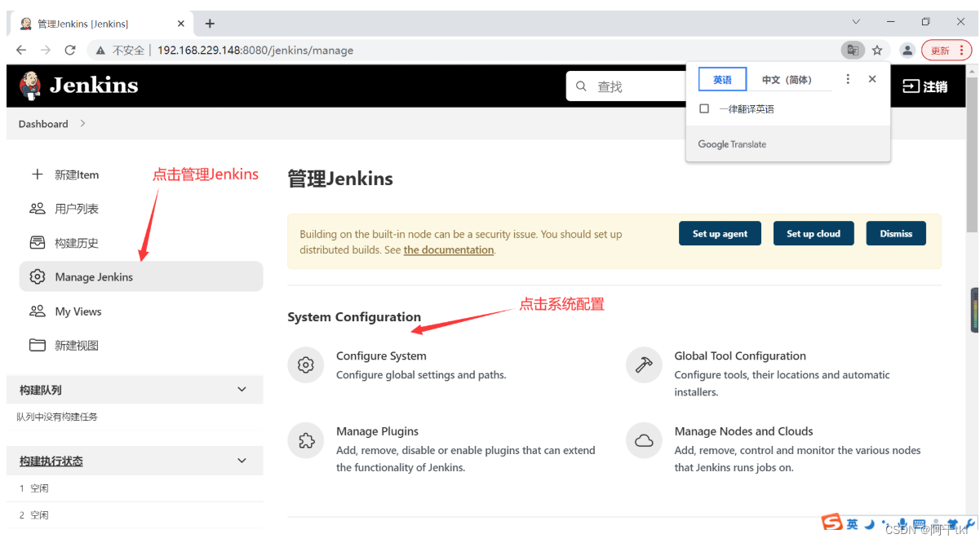Click the Chrome three-dot menu beside 更新
This screenshot has width=980, height=543.
coord(961,51)
